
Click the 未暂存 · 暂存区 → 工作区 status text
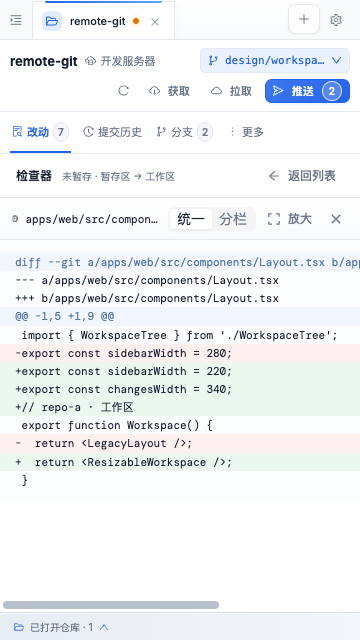[118, 177]
